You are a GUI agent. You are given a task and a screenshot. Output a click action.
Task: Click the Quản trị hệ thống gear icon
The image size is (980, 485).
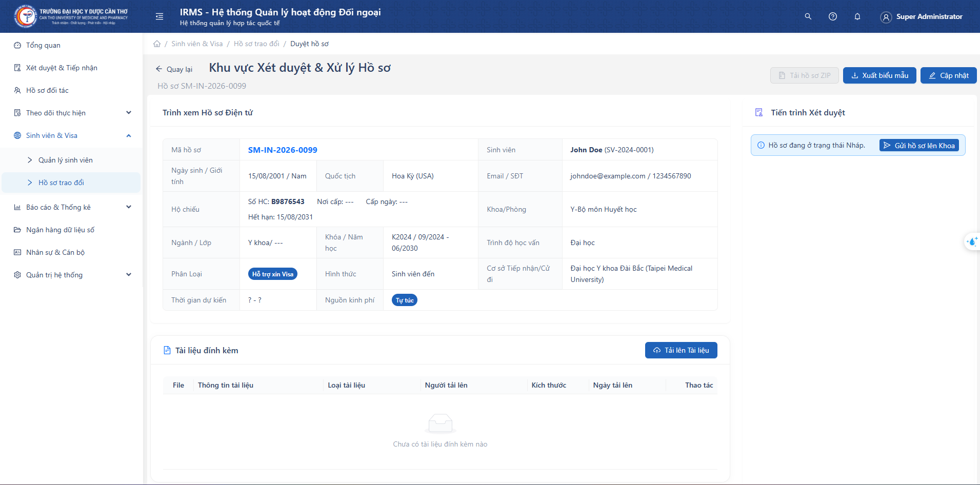click(17, 275)
